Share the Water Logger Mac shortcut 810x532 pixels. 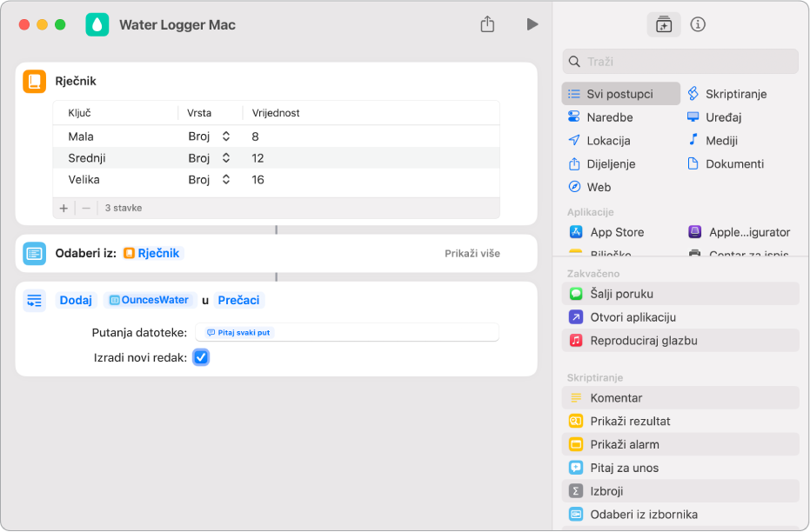click(487, 23)
